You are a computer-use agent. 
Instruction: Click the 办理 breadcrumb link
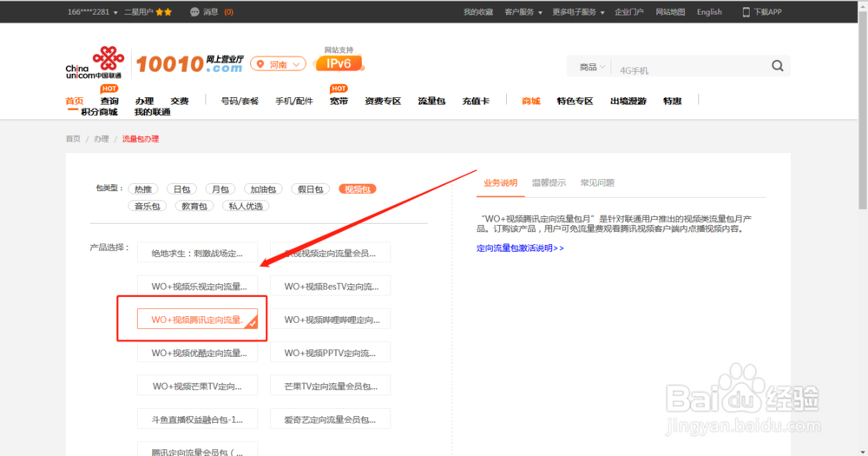[102, 139]
